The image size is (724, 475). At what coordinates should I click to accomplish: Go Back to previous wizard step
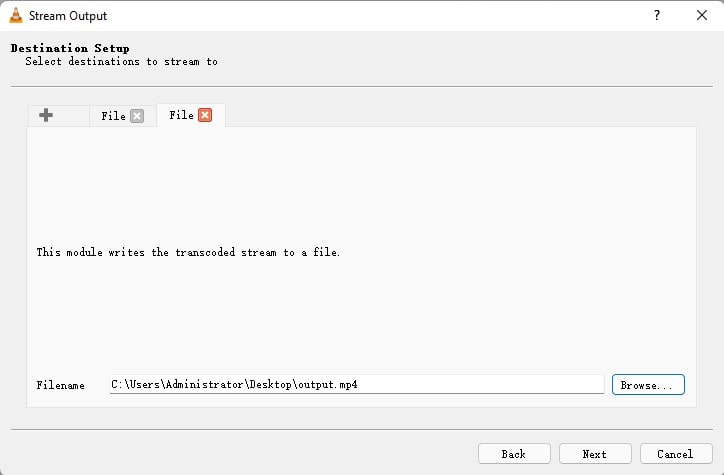pyautogui.click(x=514, y=454)
